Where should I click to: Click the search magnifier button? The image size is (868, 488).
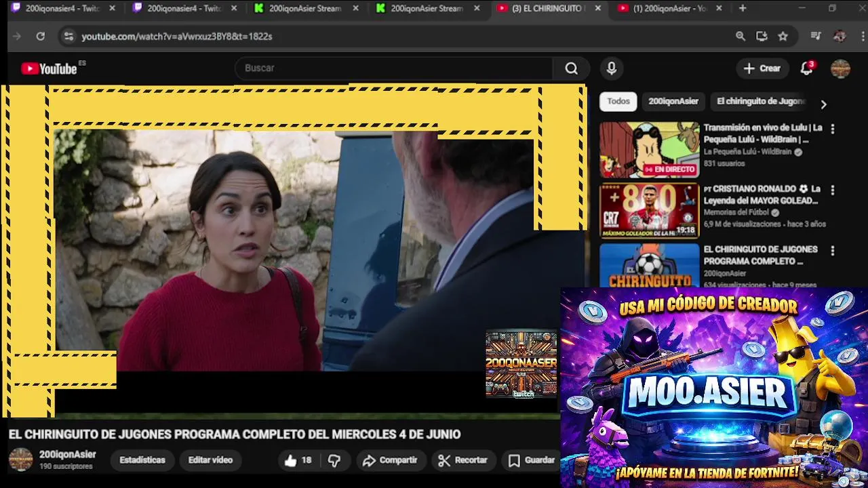(x=572, y=68)
